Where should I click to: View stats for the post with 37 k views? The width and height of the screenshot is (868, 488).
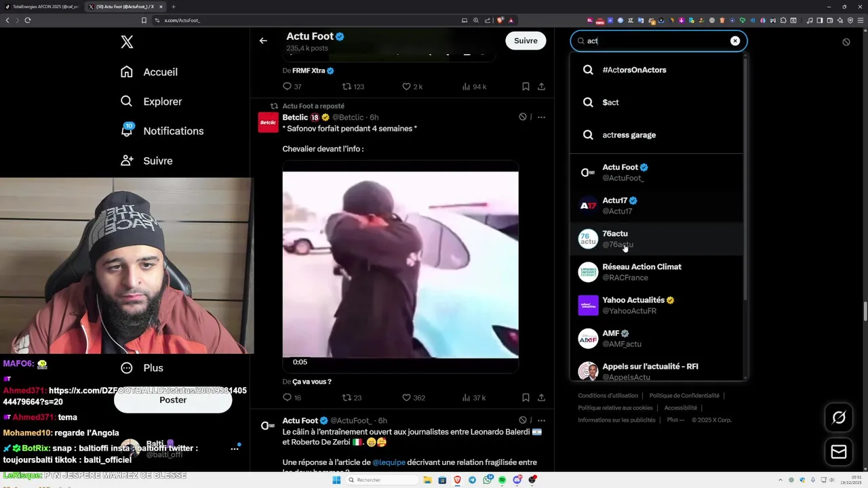473,398
